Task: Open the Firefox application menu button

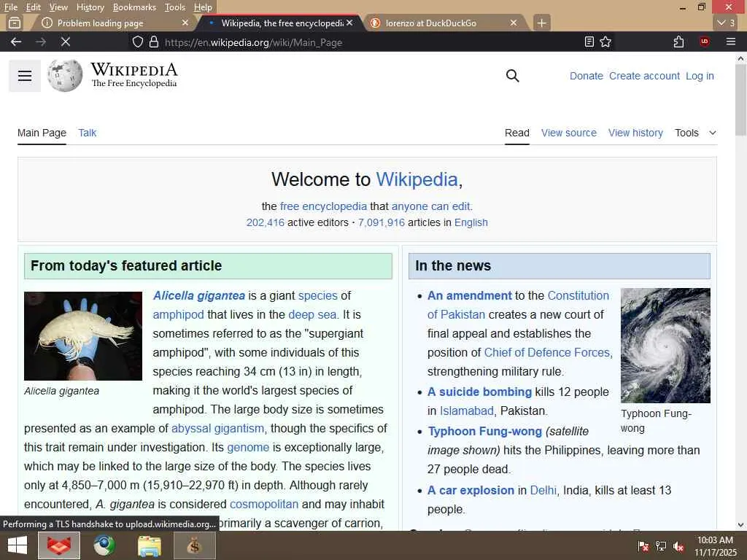Action: pos(731,42)
